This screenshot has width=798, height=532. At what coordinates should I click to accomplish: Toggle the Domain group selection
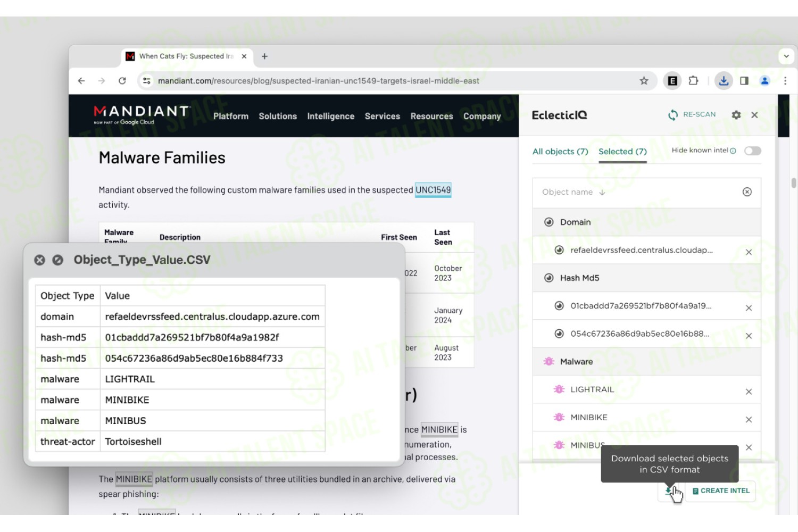[x=549, y=222]
